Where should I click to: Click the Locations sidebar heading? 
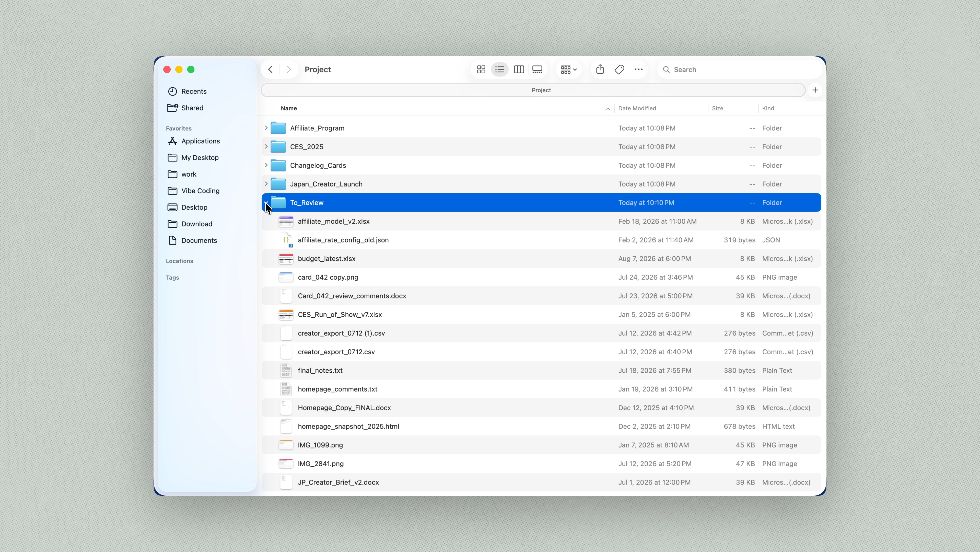click(180, 261)
